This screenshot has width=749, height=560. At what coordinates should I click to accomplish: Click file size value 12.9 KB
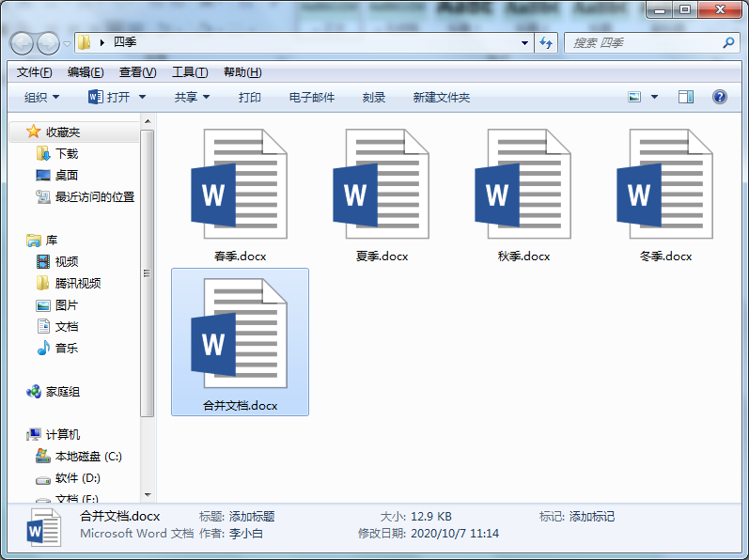point(430,517)
